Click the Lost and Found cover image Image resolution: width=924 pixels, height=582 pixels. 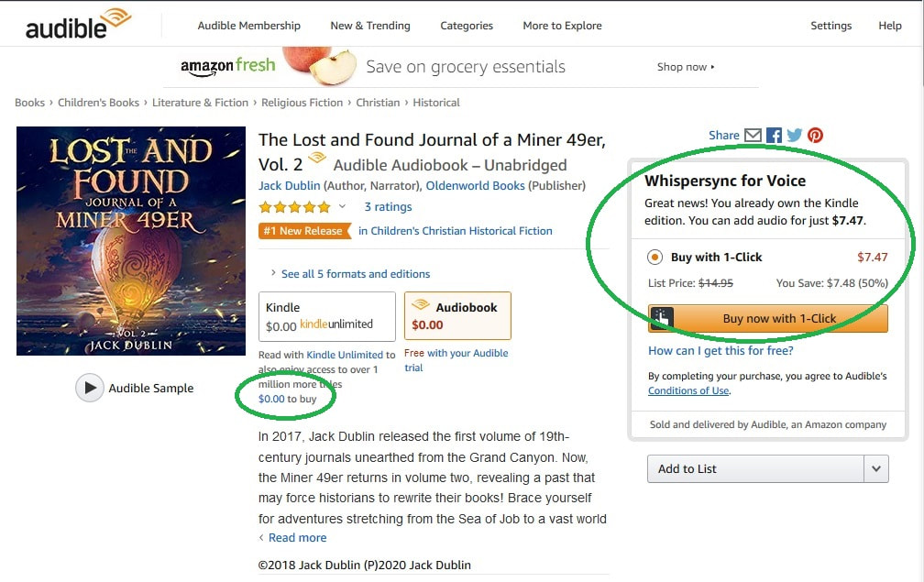(131, 241)
